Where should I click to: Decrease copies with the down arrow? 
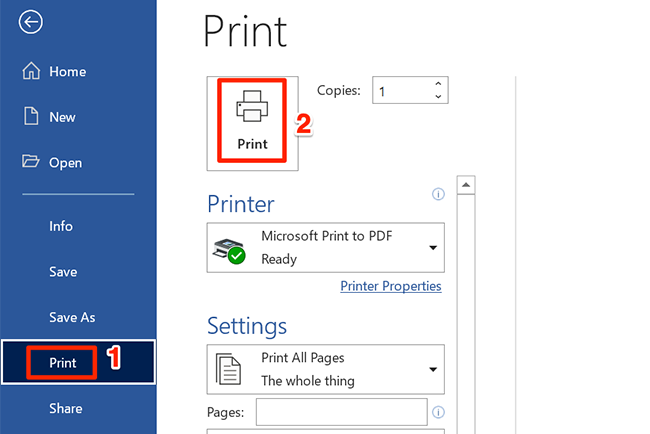click(438, 97)
